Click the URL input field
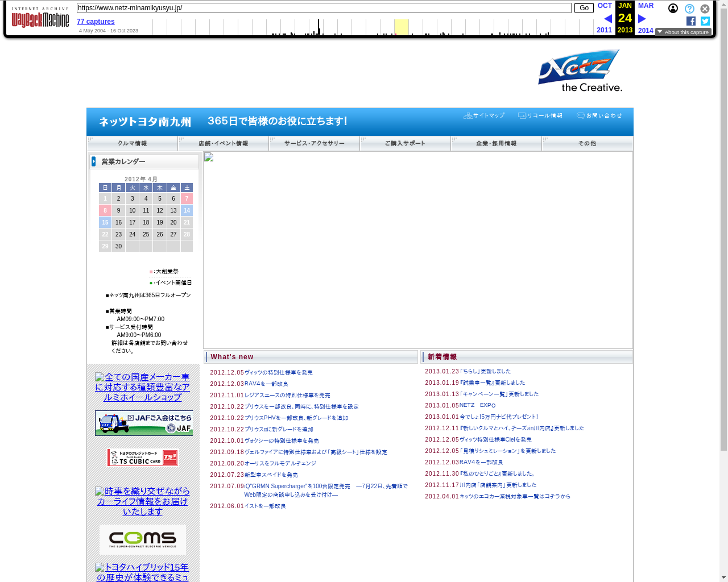 324,8
